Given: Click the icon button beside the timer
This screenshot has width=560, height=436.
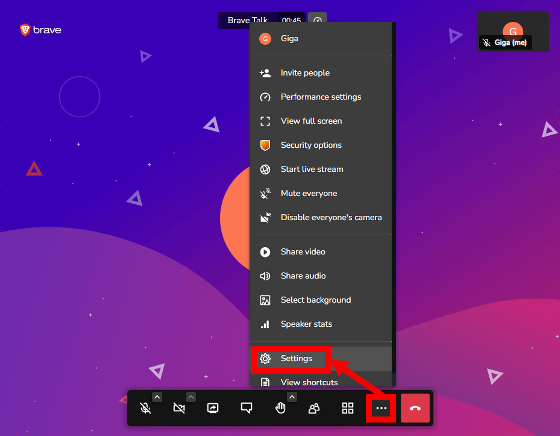Looking at the screenshot, I should point(318,20).
